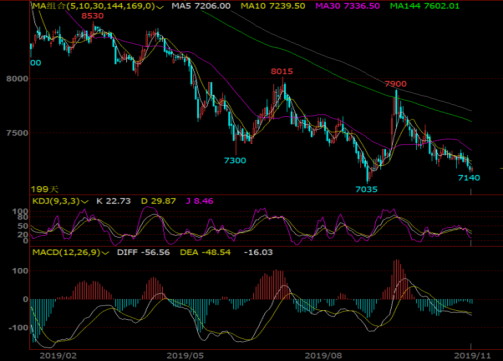The width and height of the screenshot is (503, 361).
Task: Click the 8000 price axis label
Action: coord(17,79)
